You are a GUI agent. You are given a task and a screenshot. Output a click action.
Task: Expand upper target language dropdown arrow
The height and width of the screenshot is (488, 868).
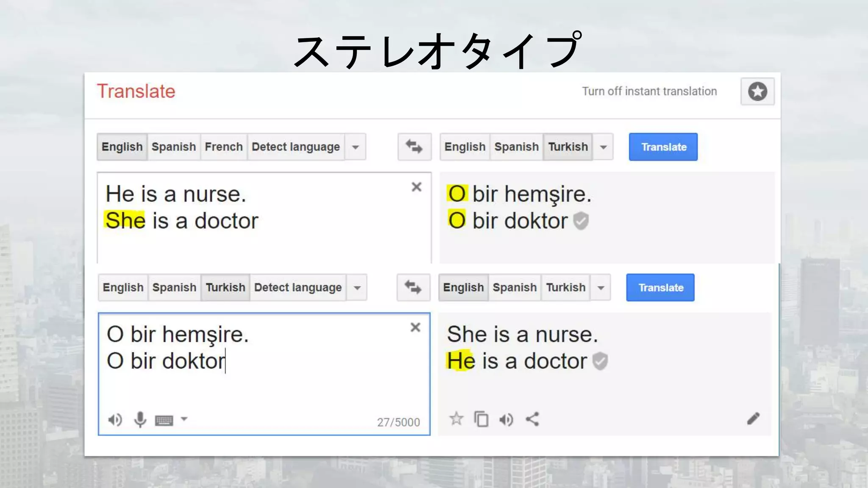[x=603, y=147]
